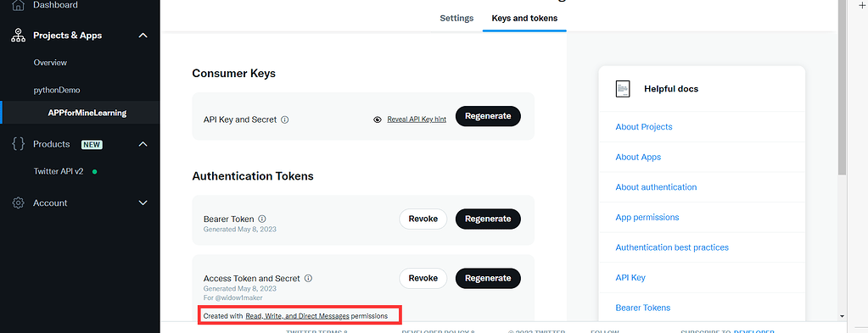Open the About authentication doc link
Image resolution: width=868 pixels, height=333 pixels.
tap(656, 187)
